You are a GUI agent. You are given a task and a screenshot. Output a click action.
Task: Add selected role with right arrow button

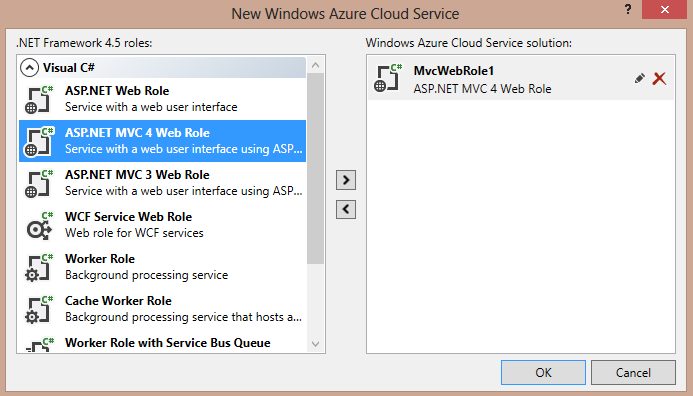coord(346,180)
